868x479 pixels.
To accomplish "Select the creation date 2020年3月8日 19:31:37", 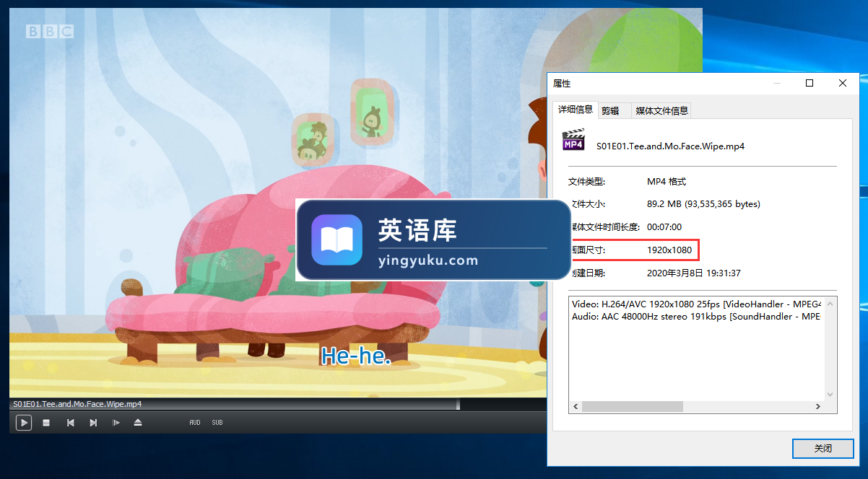I will (x=694, y=273).
